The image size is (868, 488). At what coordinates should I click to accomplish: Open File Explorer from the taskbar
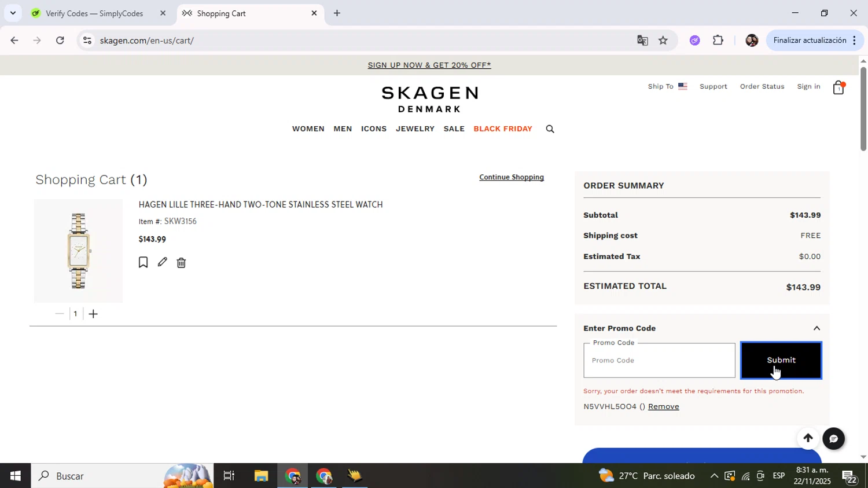[x=261, y=476]
